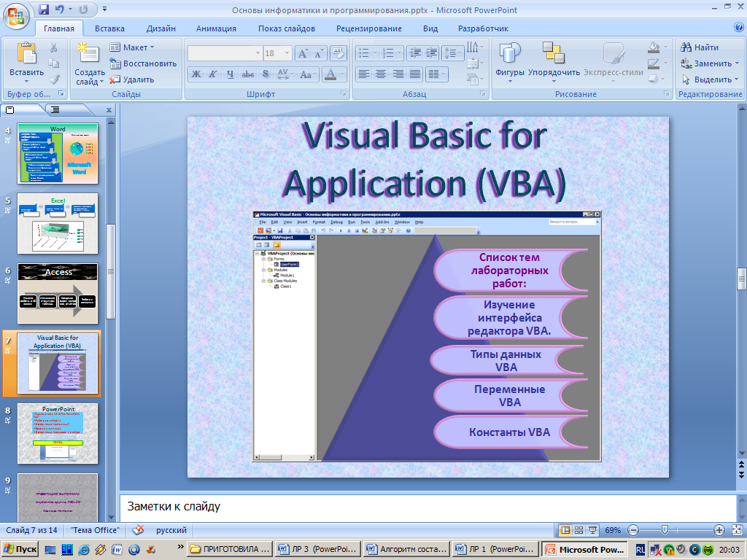Click the zoom slider handle
This screenshot has height=560, width=747.
point(665,530)
